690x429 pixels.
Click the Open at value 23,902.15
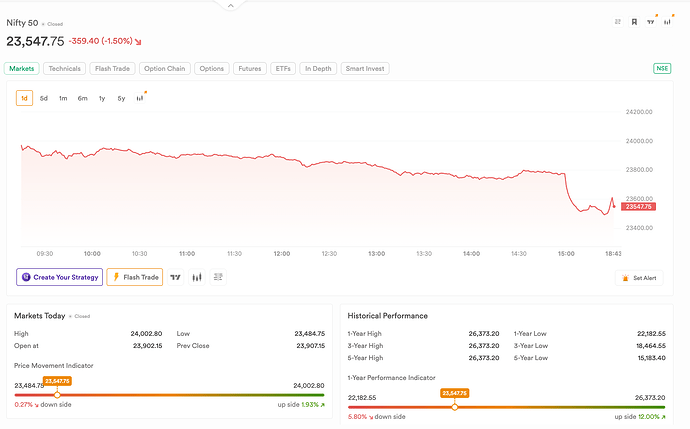(147, 346)
